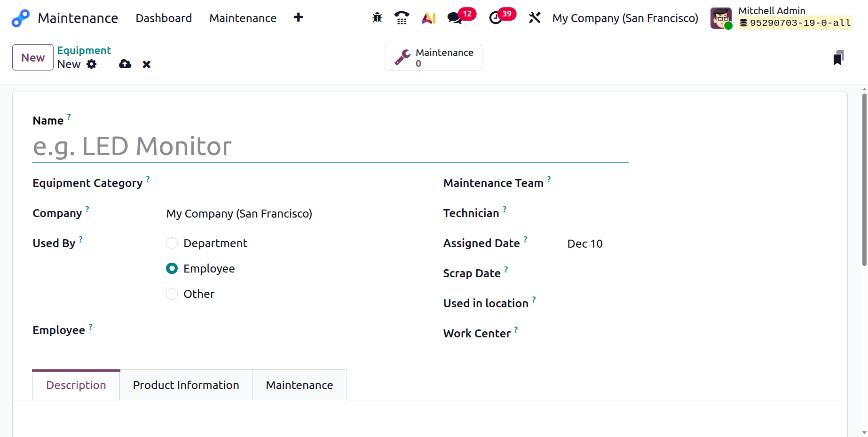This screenshot has height=437, width=868.
Task: Open the gear actions menu
Action: click(x=92, y=64)
